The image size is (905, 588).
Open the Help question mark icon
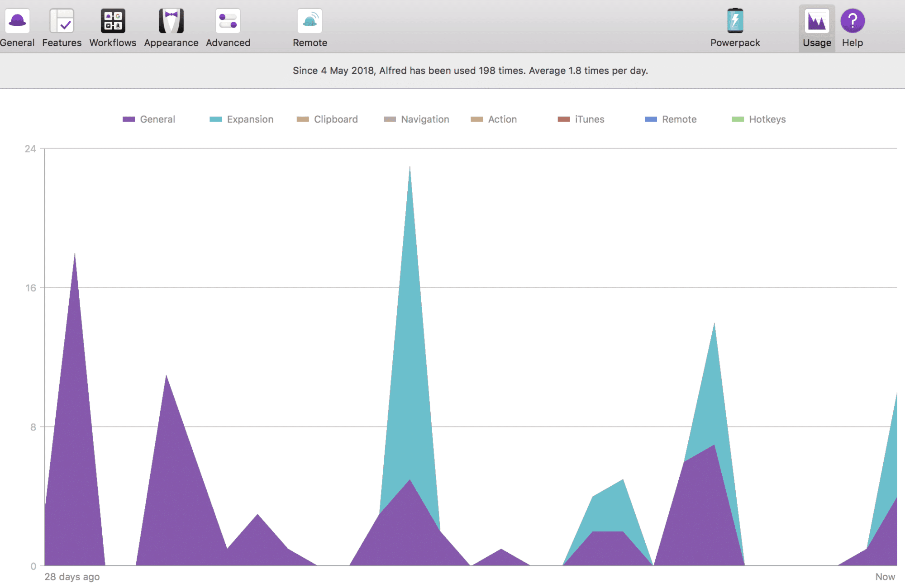pos(853,21)
